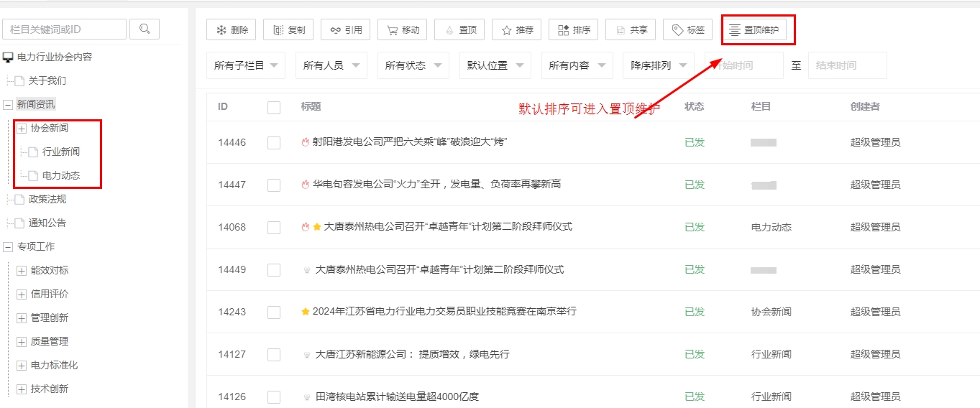
Task: Open article 田湾核电站累计输送电量超4000亿度
Action: point(396,397)
